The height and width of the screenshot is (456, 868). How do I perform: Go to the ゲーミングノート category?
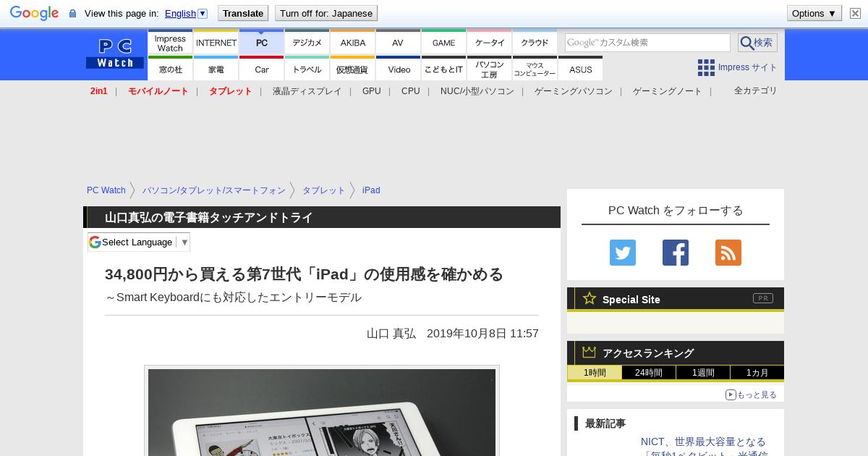[667, 91]
